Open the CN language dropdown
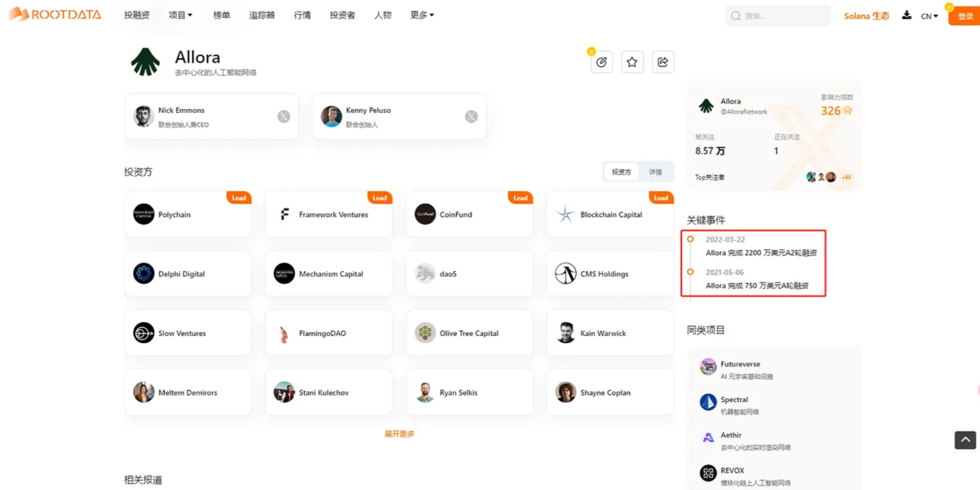This screenshot has width=980, height=490. click(x=929, y=16)
